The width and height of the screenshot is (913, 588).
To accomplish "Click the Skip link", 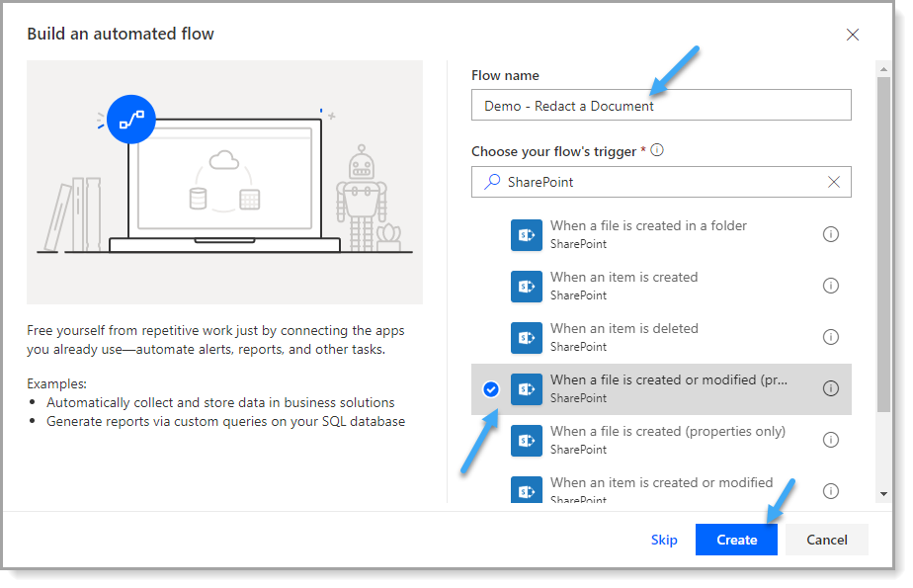I will (x=664, y=540).
